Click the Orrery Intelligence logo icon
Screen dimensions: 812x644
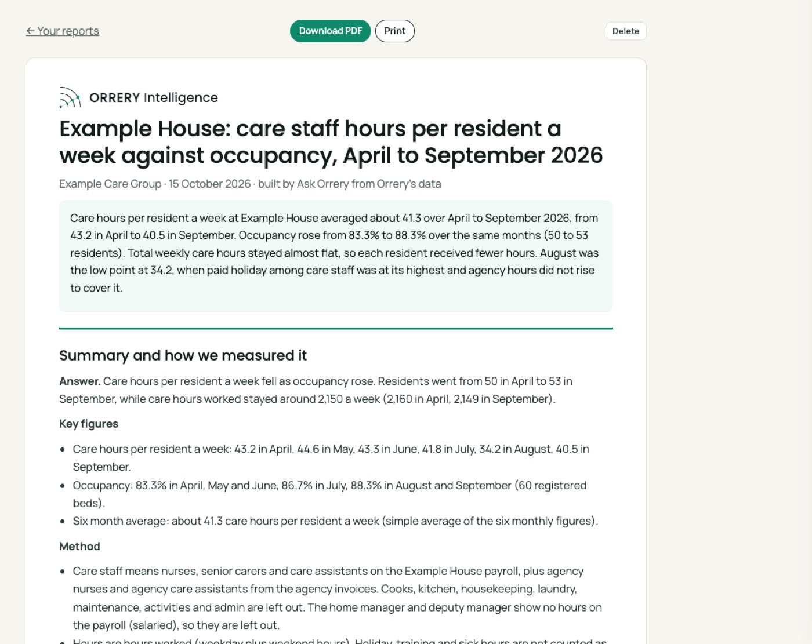click(70, 97)
